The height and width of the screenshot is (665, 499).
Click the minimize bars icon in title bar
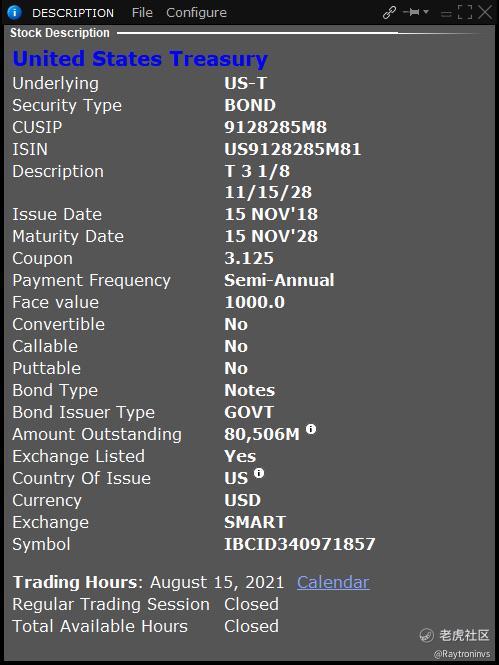(446, 14)
